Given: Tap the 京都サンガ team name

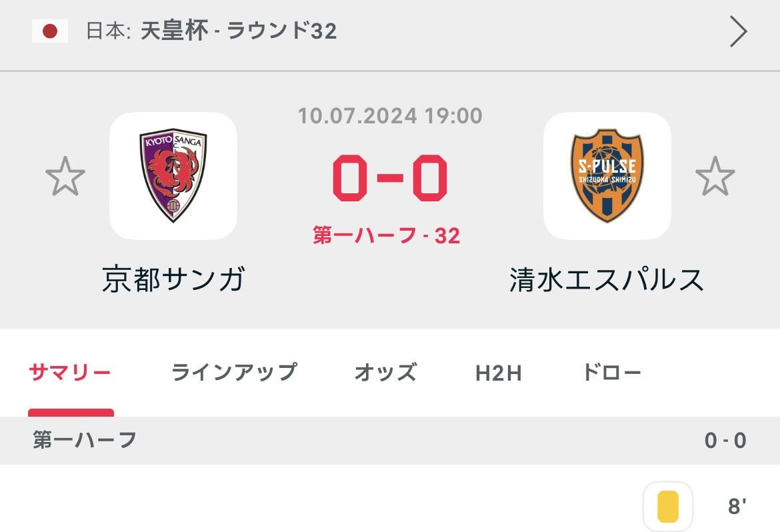Looking at the screenshot, I should click(173, 279).
